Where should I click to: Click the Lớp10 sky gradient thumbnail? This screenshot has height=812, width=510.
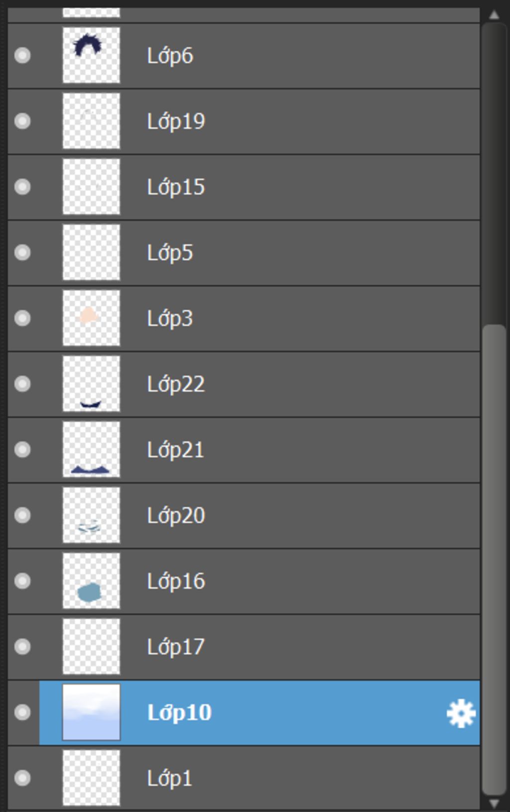point(91,712)
